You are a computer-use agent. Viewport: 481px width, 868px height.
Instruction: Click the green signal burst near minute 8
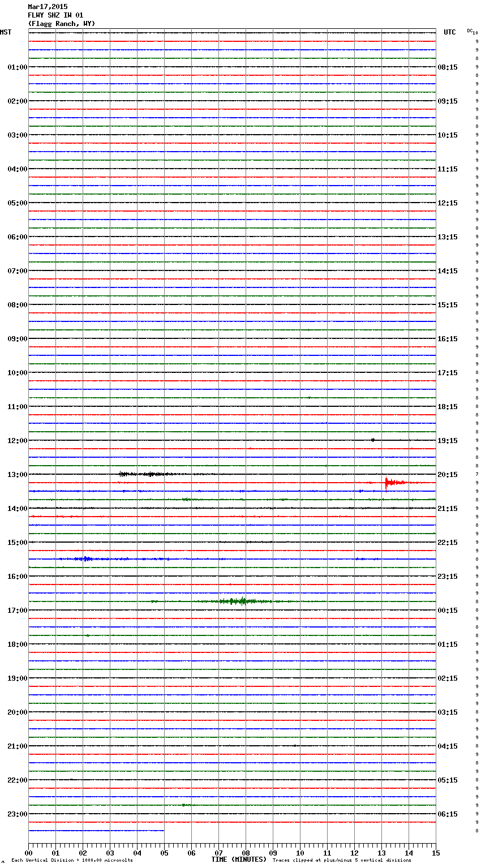pos(242,601)
